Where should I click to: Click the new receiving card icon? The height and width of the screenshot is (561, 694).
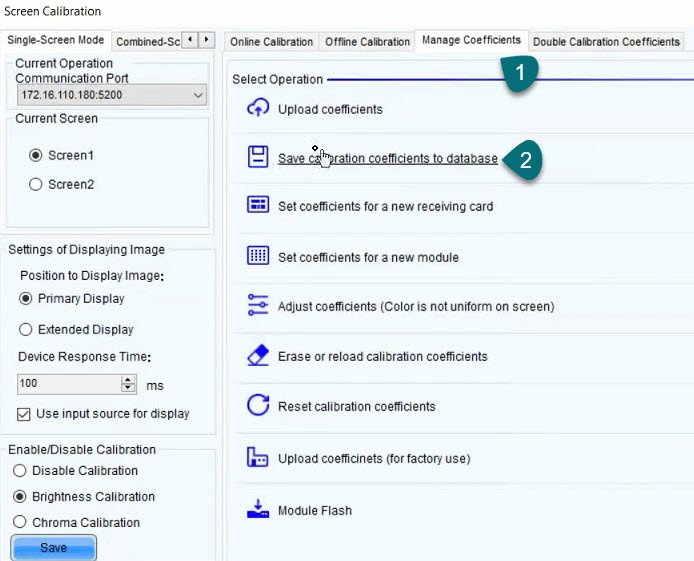pos(258,205)
